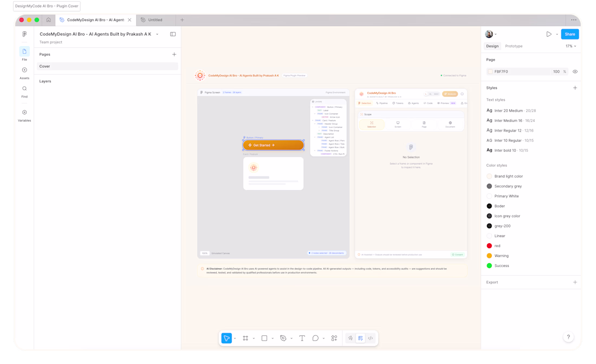Expand the Comment tool options chevron
This screenshot has height=364, width=596.
[323, 339]
